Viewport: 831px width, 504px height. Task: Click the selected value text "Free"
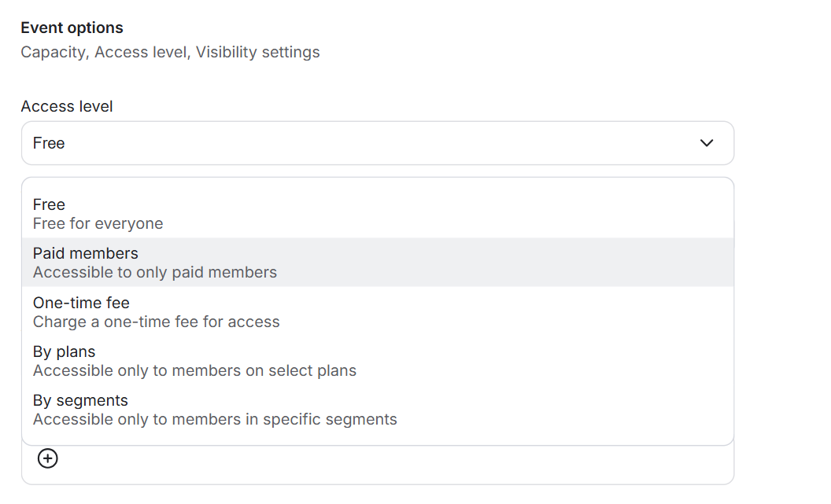click(x=49, y=143)
